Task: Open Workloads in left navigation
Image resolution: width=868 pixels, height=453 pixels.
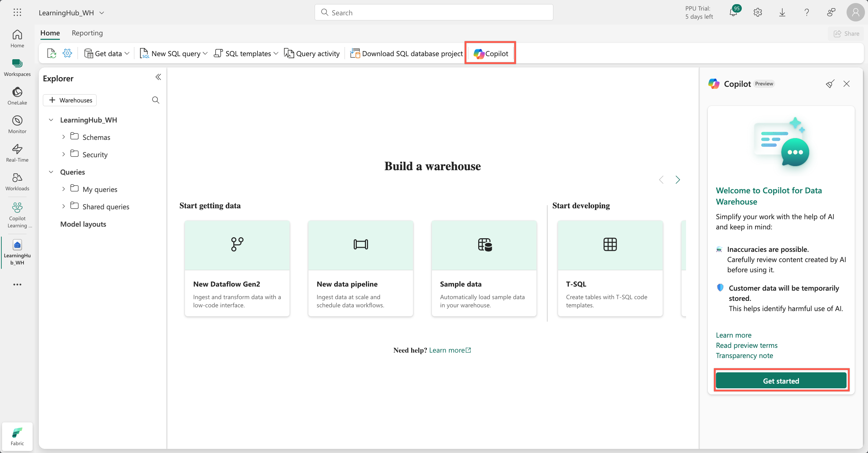Action: pyautogui.click(x=17, y=182)
